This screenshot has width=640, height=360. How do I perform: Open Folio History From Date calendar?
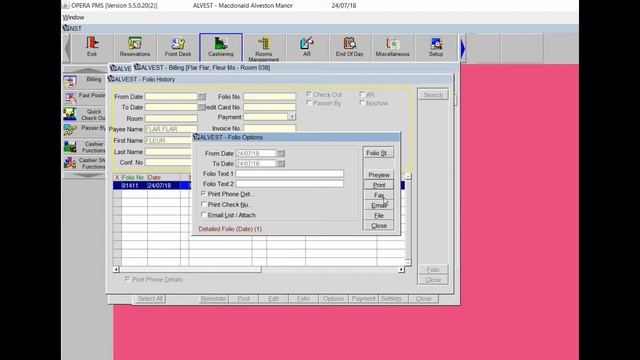click(202, 97)
